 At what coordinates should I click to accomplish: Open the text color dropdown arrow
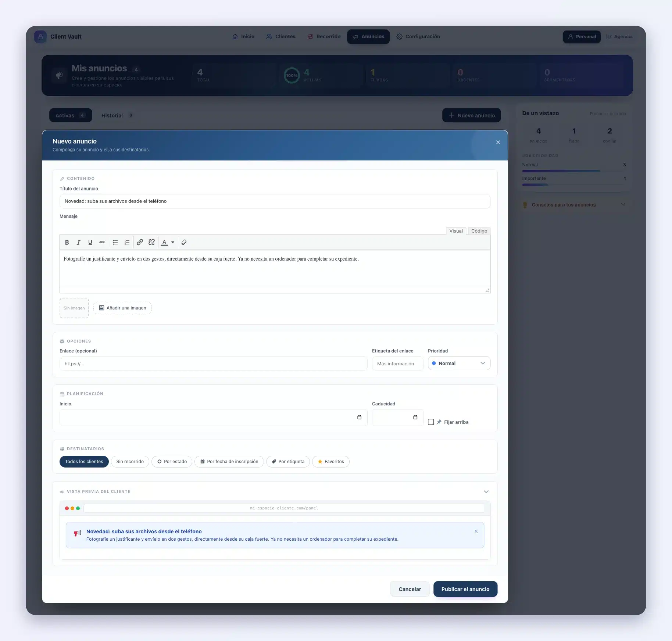click(x=173, y=242)
